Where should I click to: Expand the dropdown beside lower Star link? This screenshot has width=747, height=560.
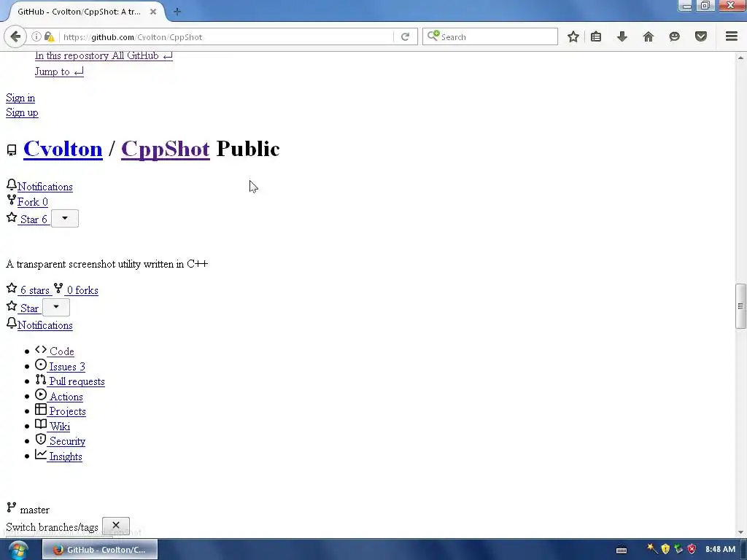pos(56,307)
